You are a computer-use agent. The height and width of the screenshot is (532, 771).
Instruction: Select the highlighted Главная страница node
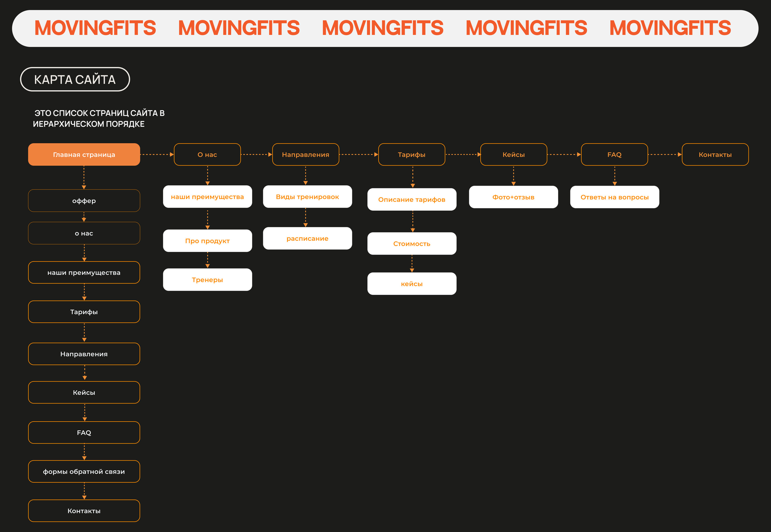pyautogui.click(x=84, y=154)
